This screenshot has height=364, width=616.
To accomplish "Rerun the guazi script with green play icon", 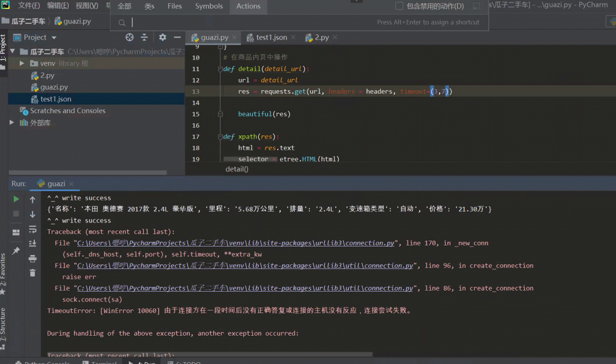I will pyautogui.click(x=16, y=199).
